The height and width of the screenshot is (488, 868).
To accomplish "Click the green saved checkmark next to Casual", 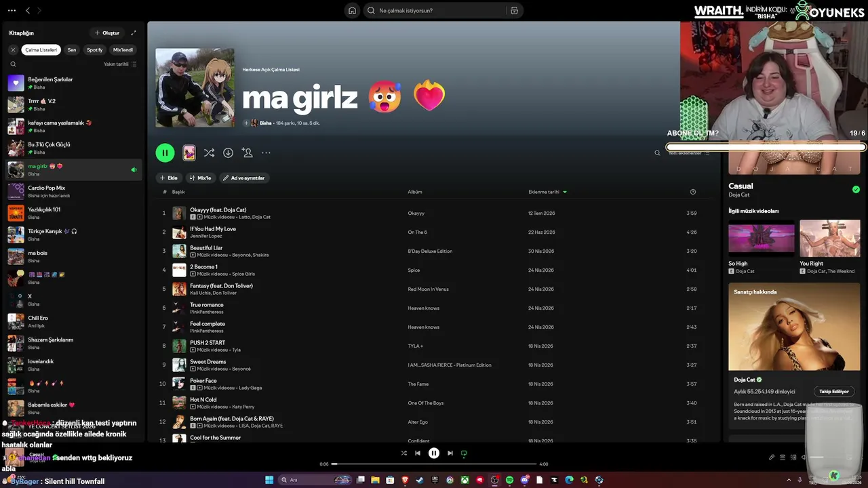I will (x=856, y=190).
